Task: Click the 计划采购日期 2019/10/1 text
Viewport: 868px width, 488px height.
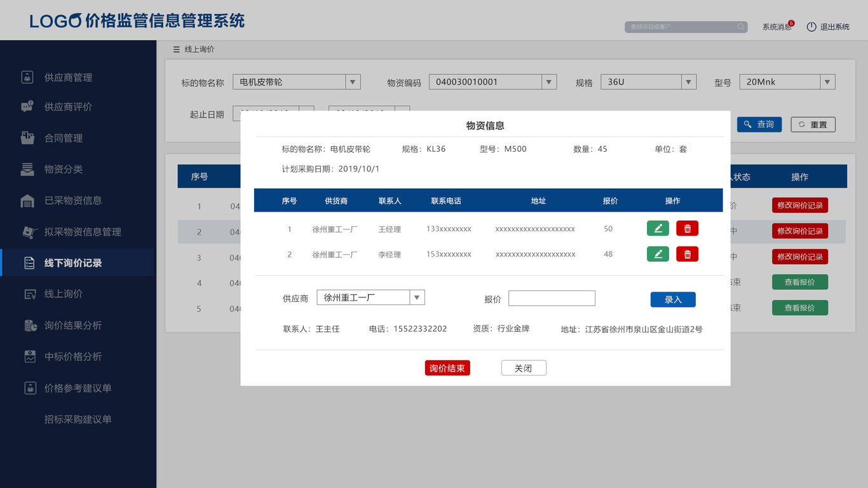Action: tap(330, 169)
